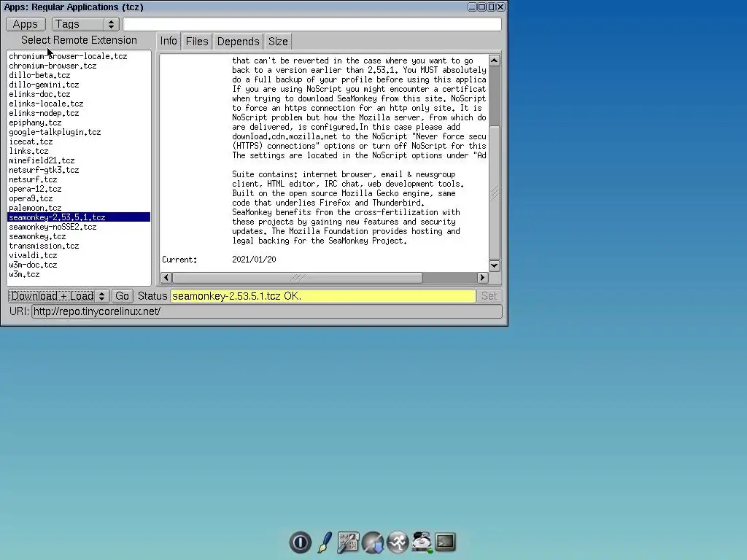Click the vertical scrollbar up arrow

pyautogui.click(x=495, y=61)
